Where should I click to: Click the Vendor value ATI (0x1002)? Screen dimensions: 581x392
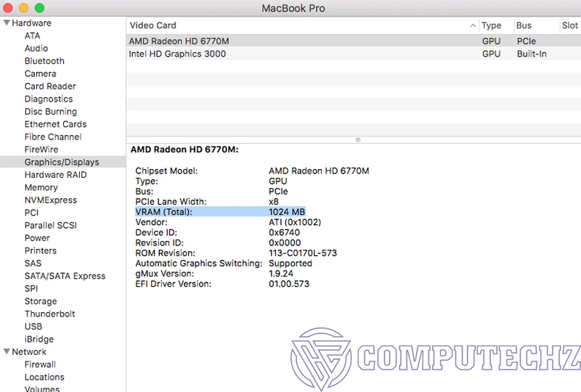pyautogui.click(x=295, y=222)
